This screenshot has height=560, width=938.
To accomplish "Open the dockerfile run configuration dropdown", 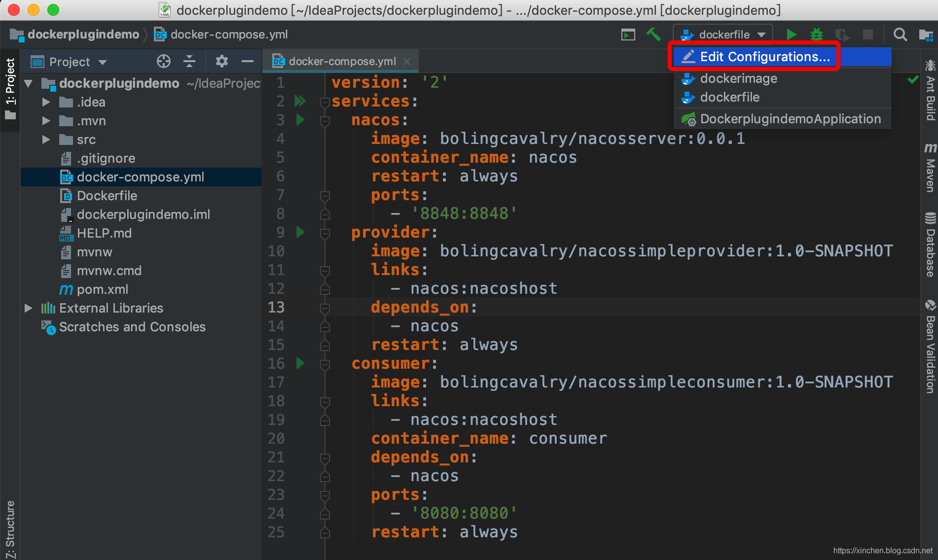I will pos(723,35).
